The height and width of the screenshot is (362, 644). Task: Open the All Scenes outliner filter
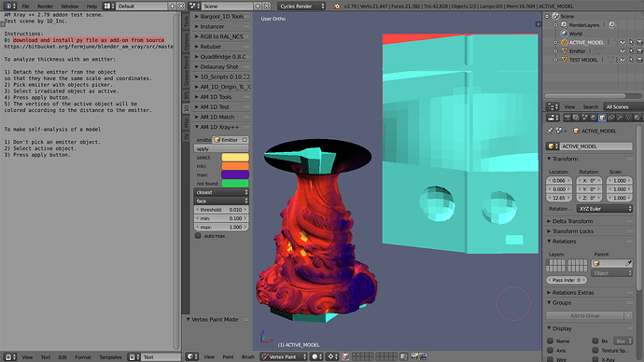tap(623, 106)
